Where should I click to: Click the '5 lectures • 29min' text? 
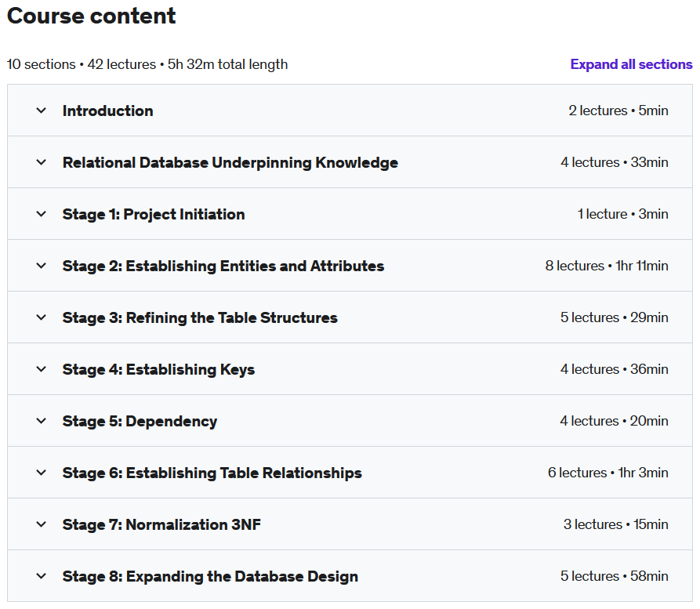pyautogui.click(x=615, y=317)
